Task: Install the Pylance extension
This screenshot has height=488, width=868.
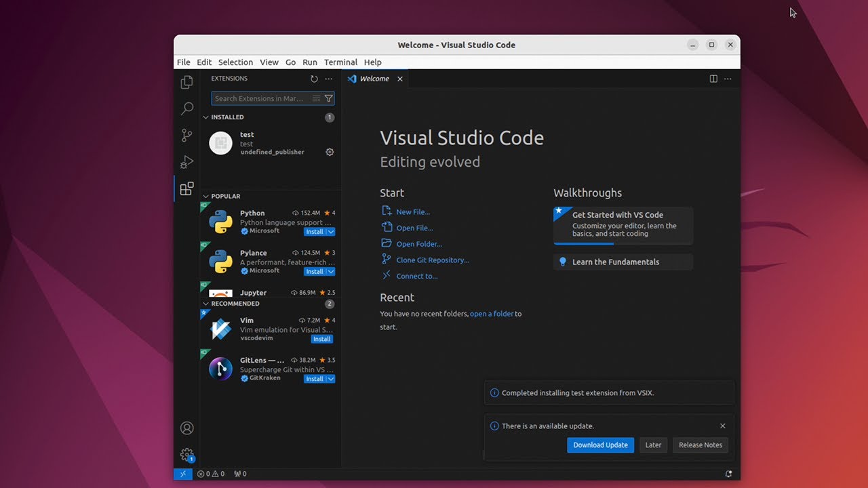Action: [x=315, y=272]
